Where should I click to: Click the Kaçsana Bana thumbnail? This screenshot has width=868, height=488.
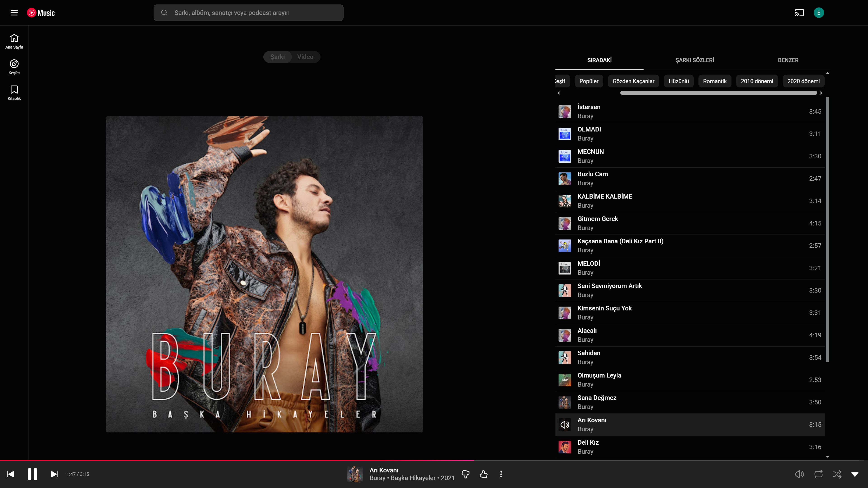[x=565, y=246]
